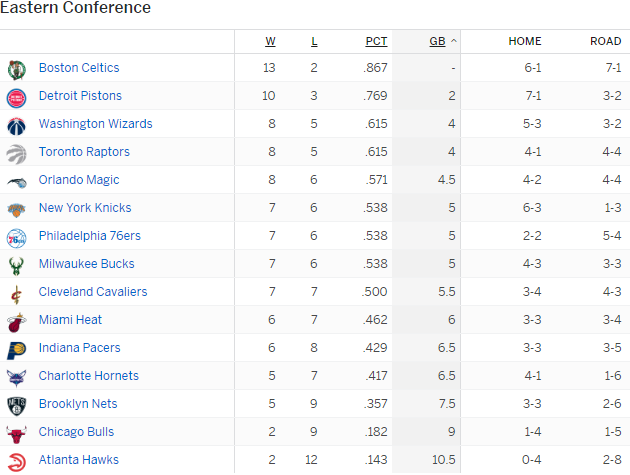Toggle GB column sort arrow
This screenshot has height=475, width=630.
[454, 41]
